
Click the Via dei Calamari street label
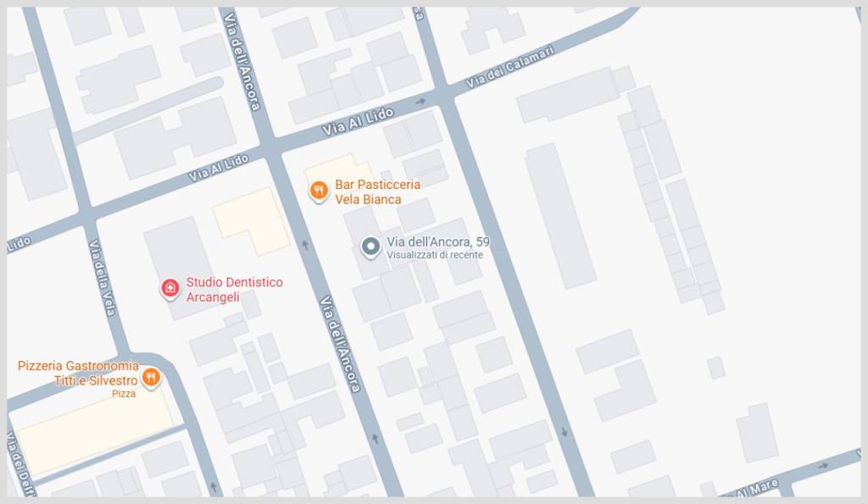pyautogui.click(x=509, y=67)
